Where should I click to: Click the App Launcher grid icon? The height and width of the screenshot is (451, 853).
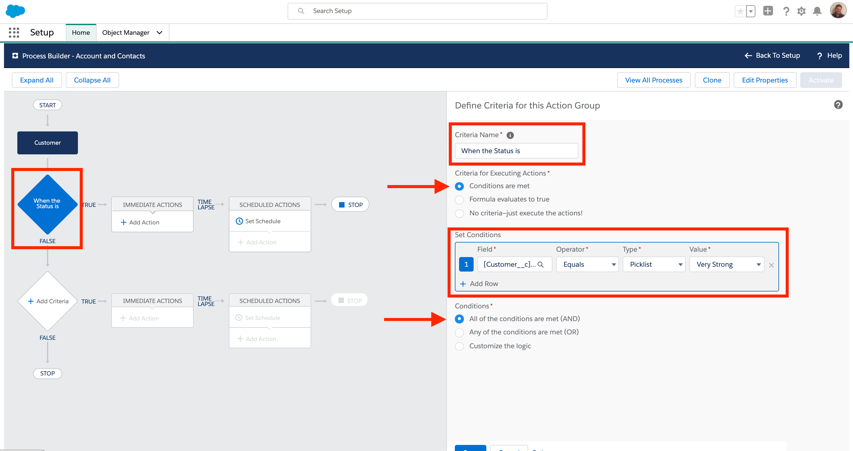[x=14, y=33]
